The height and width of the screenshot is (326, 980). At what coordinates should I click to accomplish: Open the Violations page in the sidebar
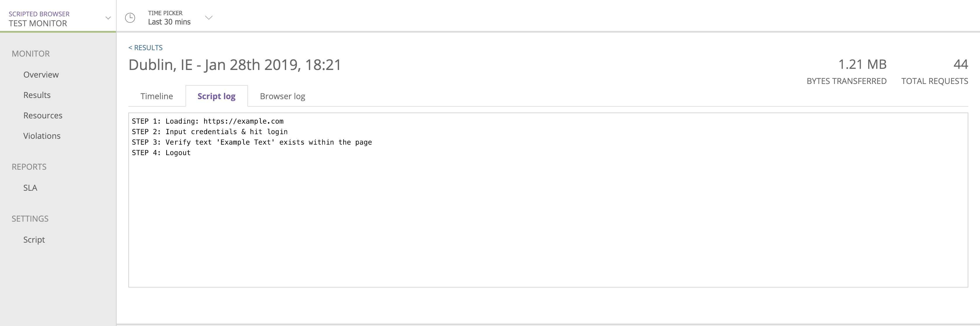click(42, 136)
